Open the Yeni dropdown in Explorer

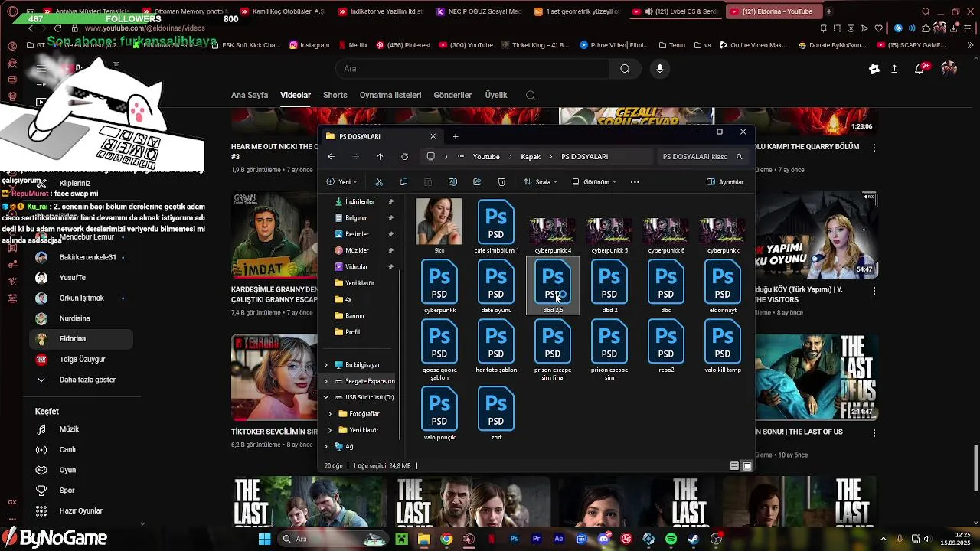pyautogui.click(x=341, y=182)
